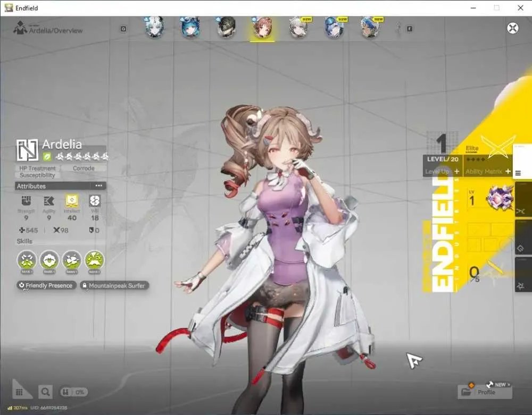Switch to the crossed-swords weapon side tab
Screen dimensions: 532x415
pos(523,200)
